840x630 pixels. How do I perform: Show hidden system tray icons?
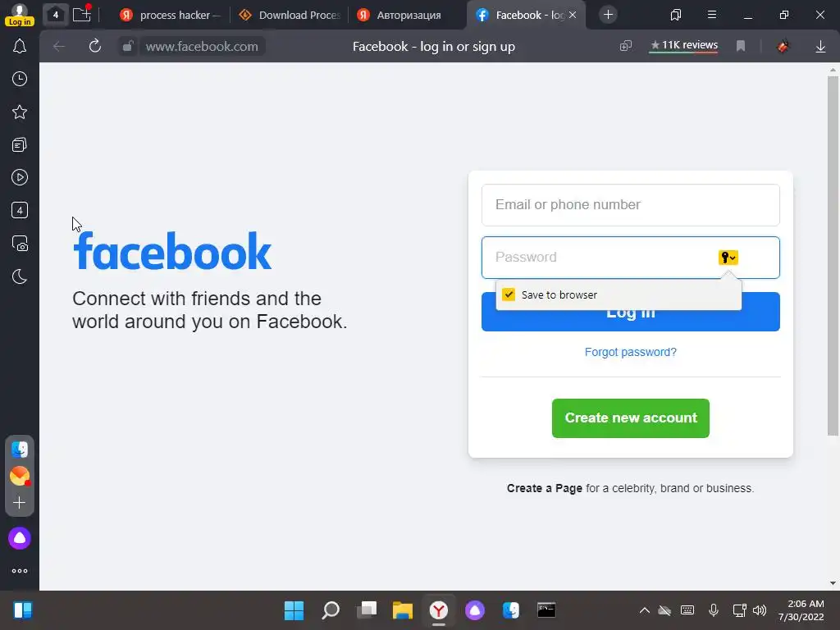[x=645, y=610]
